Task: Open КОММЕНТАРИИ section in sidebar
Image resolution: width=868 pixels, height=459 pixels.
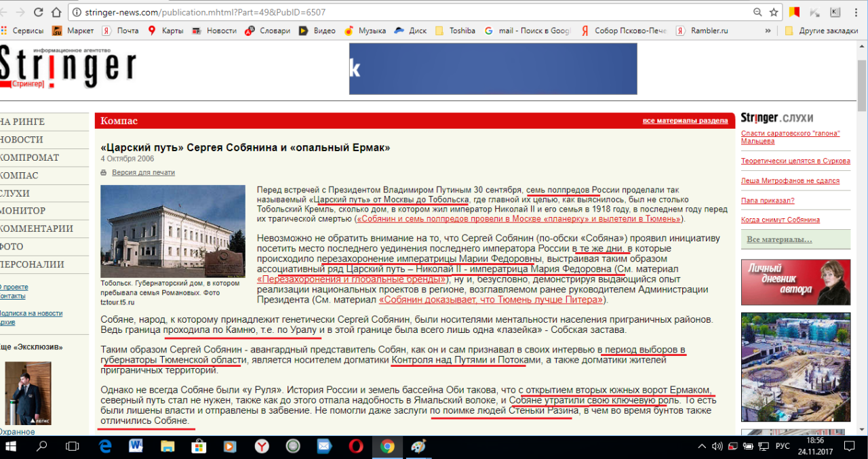Action: click(x=37, y=228)
